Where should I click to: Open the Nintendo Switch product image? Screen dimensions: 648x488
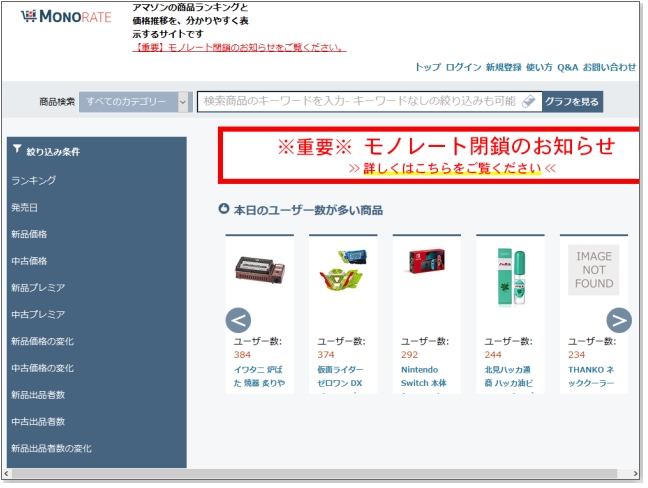pyautogui.click(x=427, y=264)
